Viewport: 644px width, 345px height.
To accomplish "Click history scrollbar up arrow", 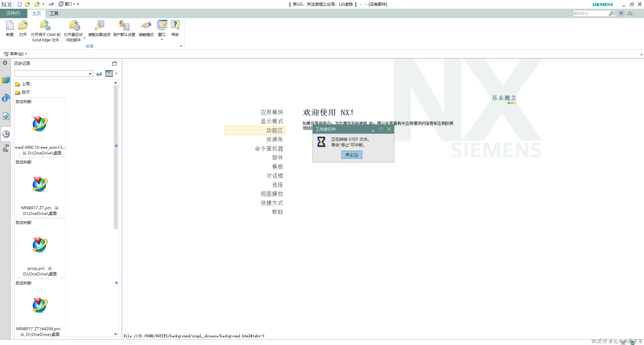I will click(116, 83).
